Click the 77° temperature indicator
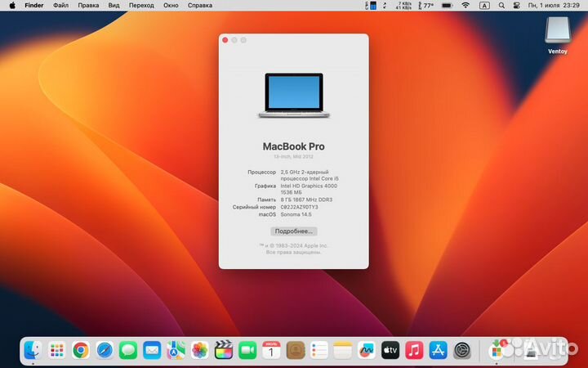This screenshot has height=368, width=588. click(x=425, y=5)
